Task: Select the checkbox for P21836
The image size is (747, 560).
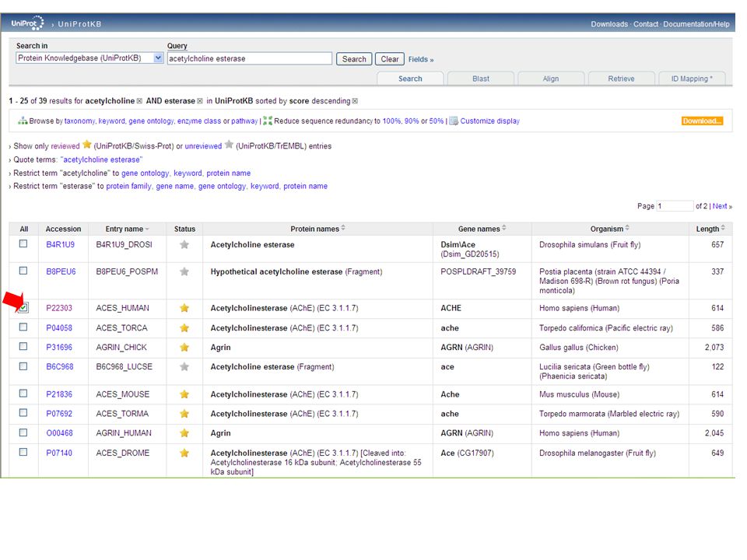Action: tap(23, 394)
